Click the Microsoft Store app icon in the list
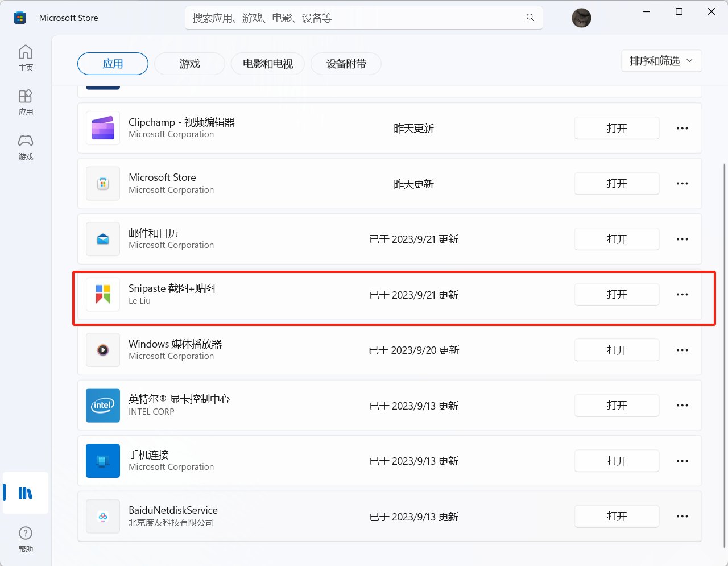The image size is (728, 566). (103, 183)
